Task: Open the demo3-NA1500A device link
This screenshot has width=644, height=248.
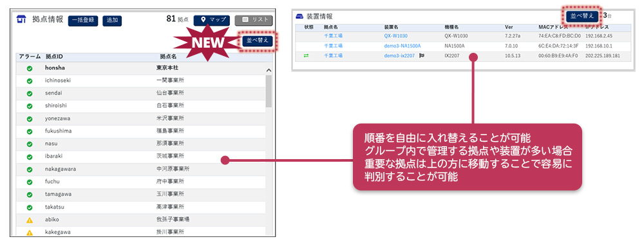Action: point(402,46)
